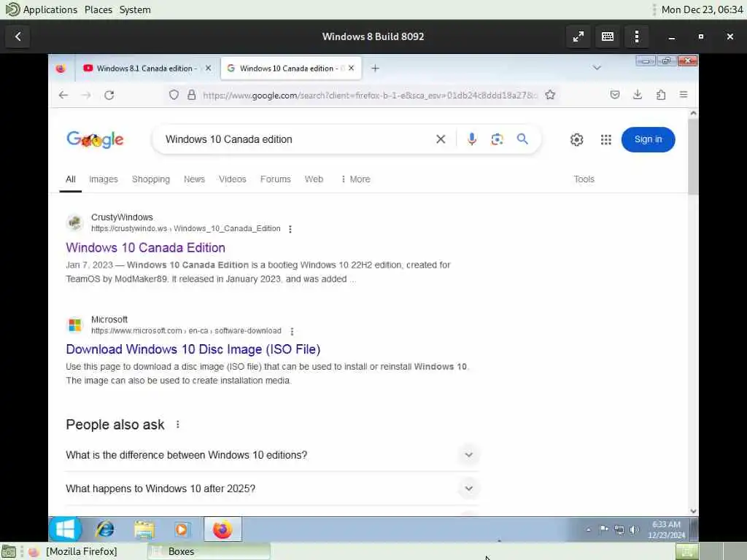Viewport: 747px width, 560px height.
Task: Open People also ask options menu
Action: 178,424
